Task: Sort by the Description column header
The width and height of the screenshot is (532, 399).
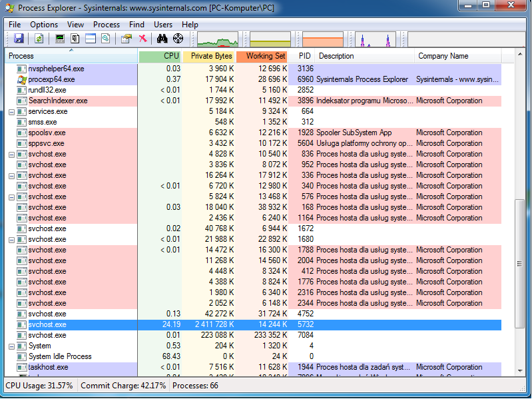Action: pos(365,56)
